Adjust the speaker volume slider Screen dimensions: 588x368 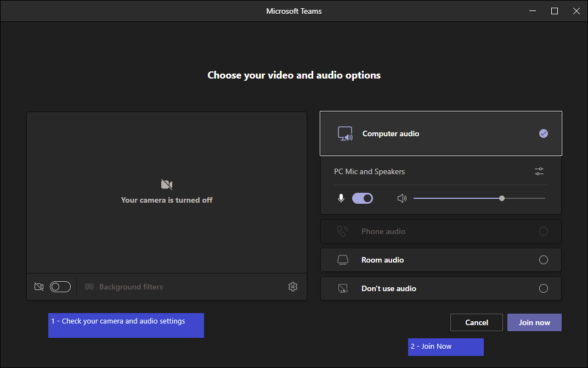479,198
